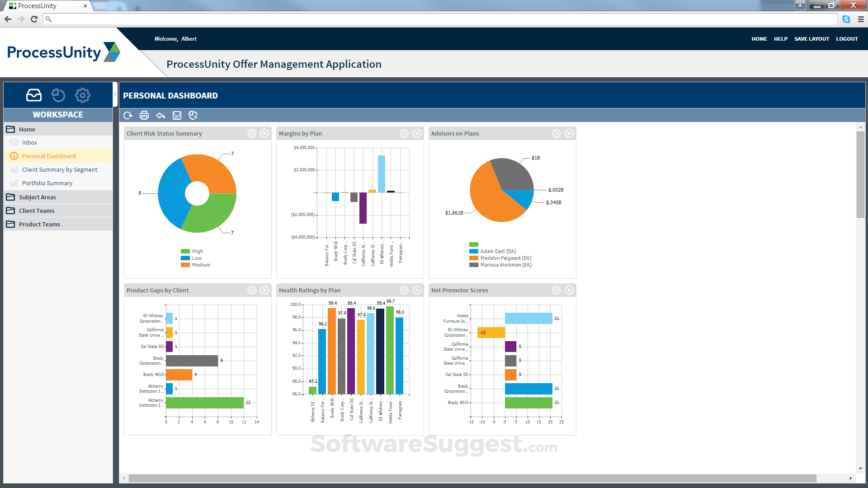
Task: Refresh the dashboard using the toolbar refresh icon
Action: click(x=128, y=115)
